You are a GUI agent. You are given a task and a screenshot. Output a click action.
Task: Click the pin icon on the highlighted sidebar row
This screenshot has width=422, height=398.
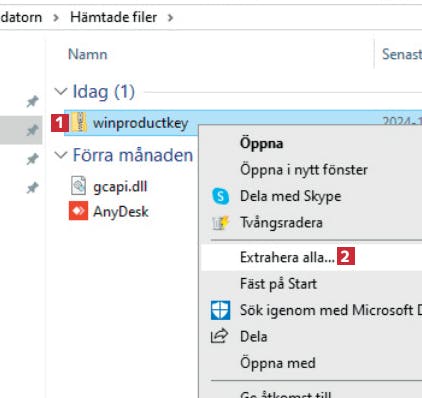(32, 130)
